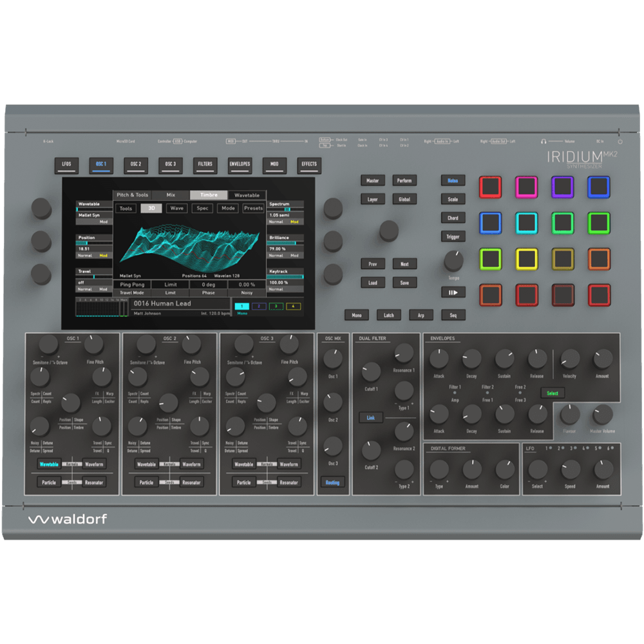Screen dimensions: 644x644
Task: Tap the yellow performance pad
Action: point(526,259)
